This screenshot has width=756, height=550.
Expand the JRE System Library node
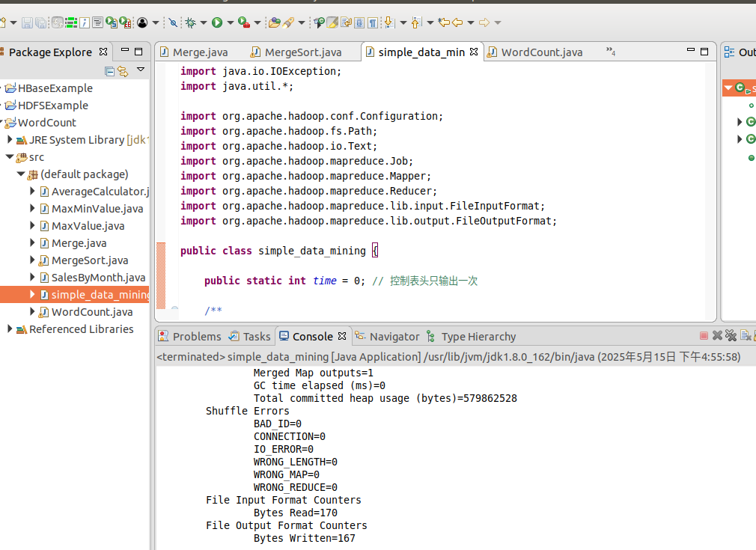[x=10, y=140]
